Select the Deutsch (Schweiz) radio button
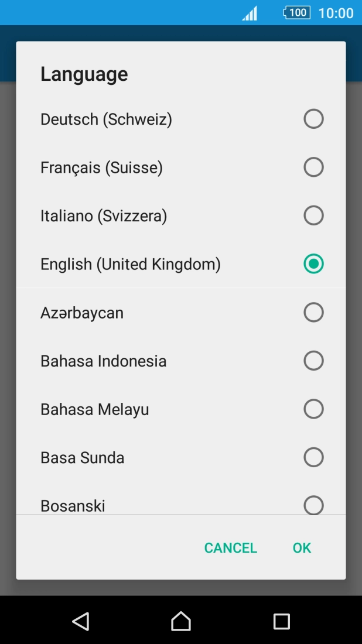This screenshot has width=362, height=644. tap(313, 119)
